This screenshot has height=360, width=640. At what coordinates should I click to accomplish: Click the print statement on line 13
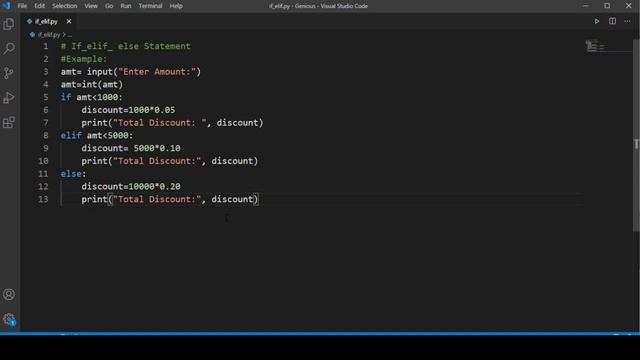(170, 199)
